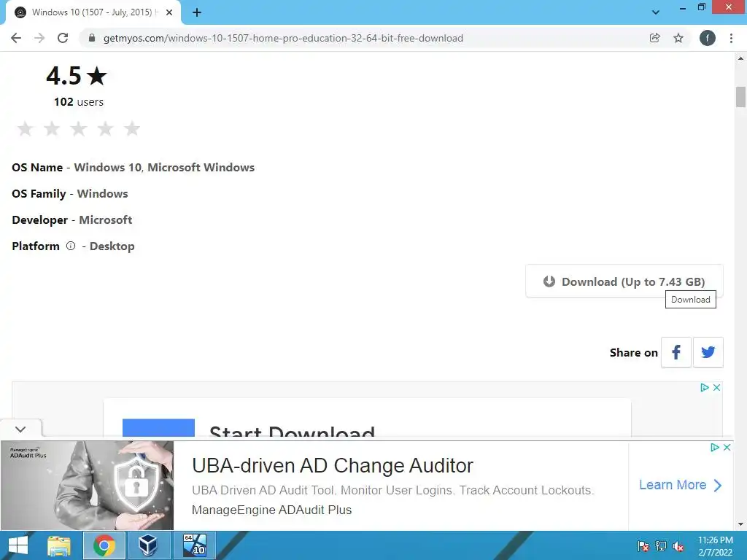The image size is (747, 560).
Task: Open AdChoices icon on bottom ad
Action: pos(715,447)
